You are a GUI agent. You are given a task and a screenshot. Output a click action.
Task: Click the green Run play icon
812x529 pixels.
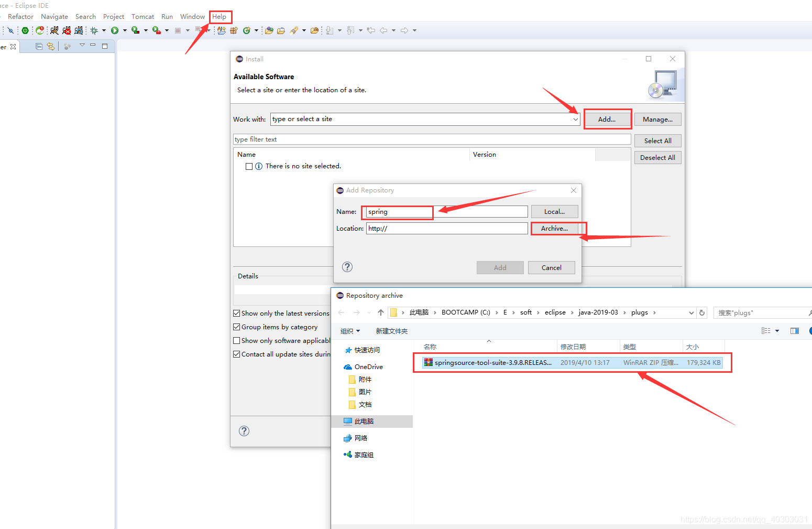(115, 30)
